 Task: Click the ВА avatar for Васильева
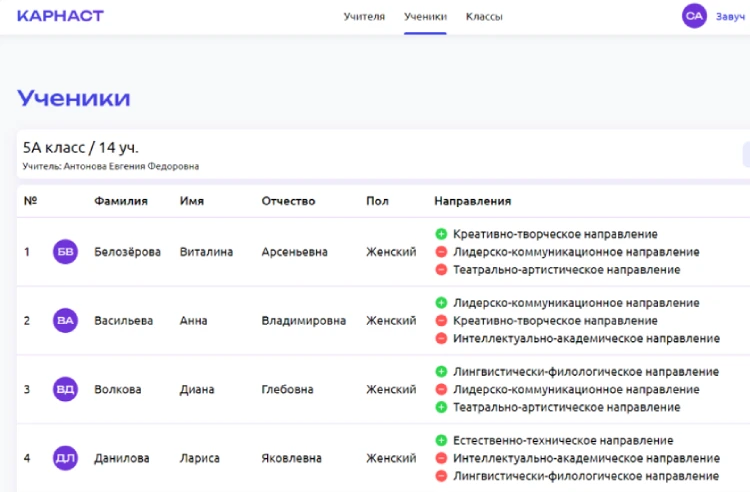tap(65, 320)
